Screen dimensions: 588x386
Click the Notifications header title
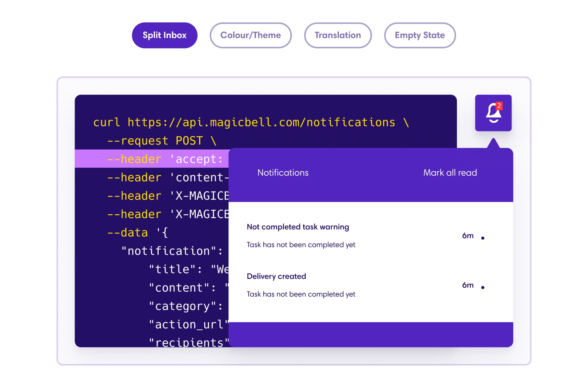click(x=283, y=173)
